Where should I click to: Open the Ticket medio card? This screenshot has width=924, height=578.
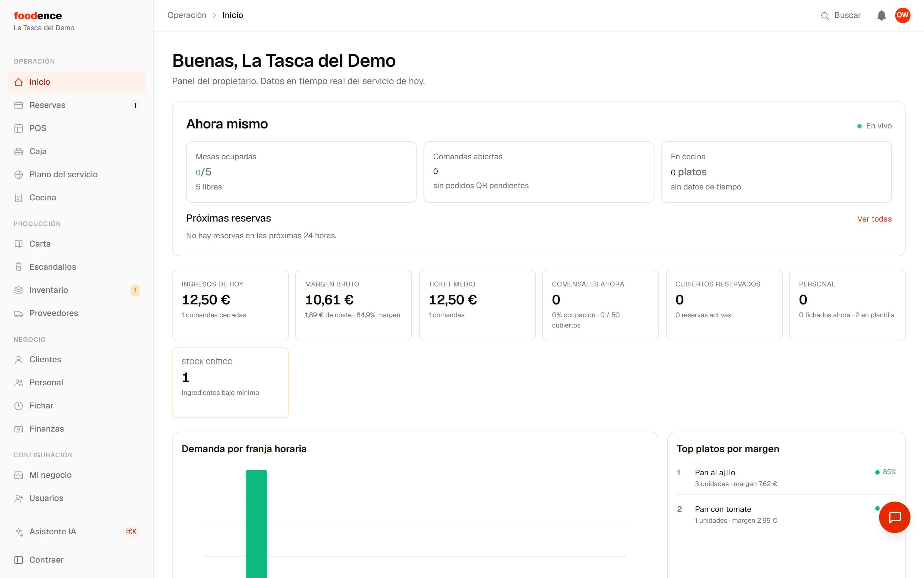coord(477,305)
